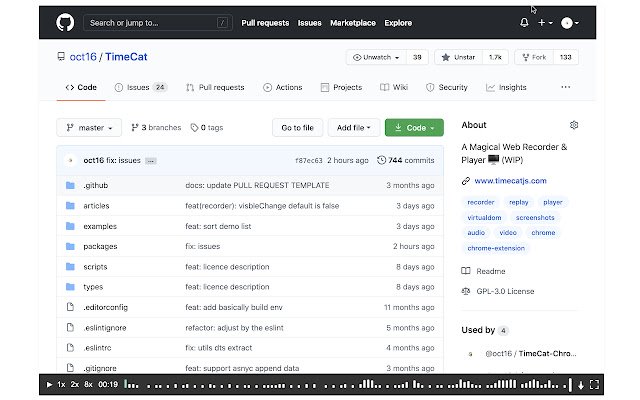View the 3 branches link
The height and width of the screenshot is (400, 640).
click(x=156, y=128)
